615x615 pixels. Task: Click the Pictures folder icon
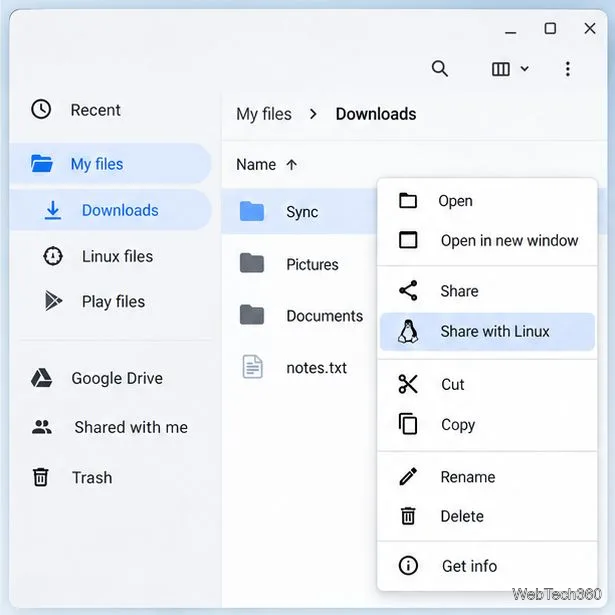pyautogui.click(x=252, y=263)
